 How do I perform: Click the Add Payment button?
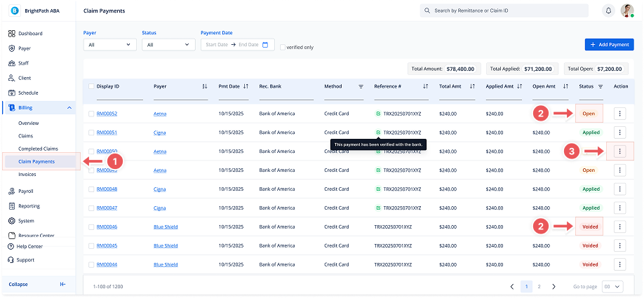click(x=609, y=44)
